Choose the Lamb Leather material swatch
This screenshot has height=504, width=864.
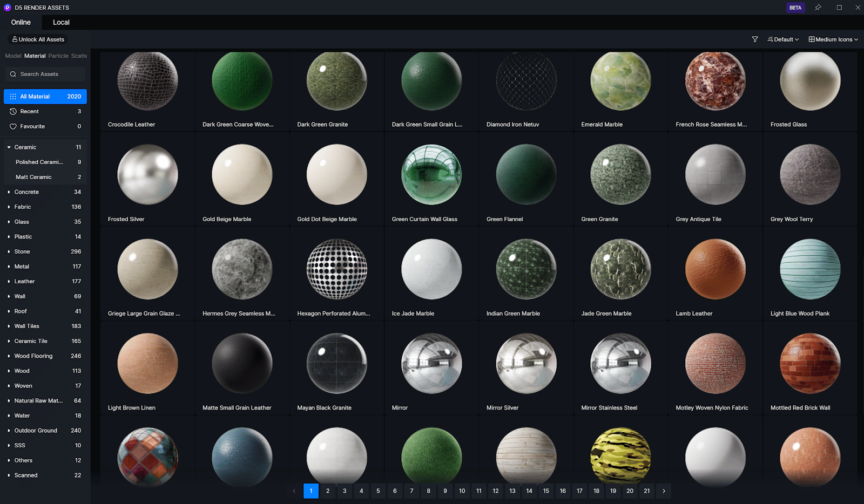715,270
